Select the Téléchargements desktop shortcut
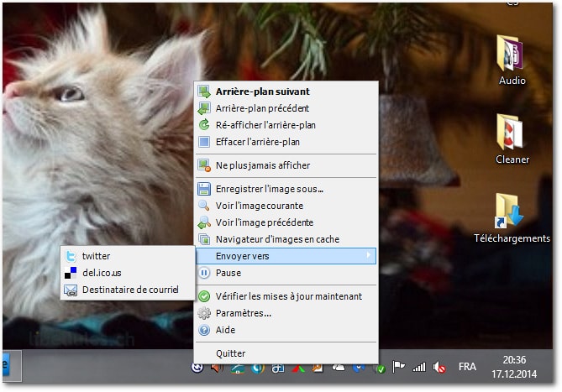Viewport: 562px width, 392px height. tap(512, 218)
